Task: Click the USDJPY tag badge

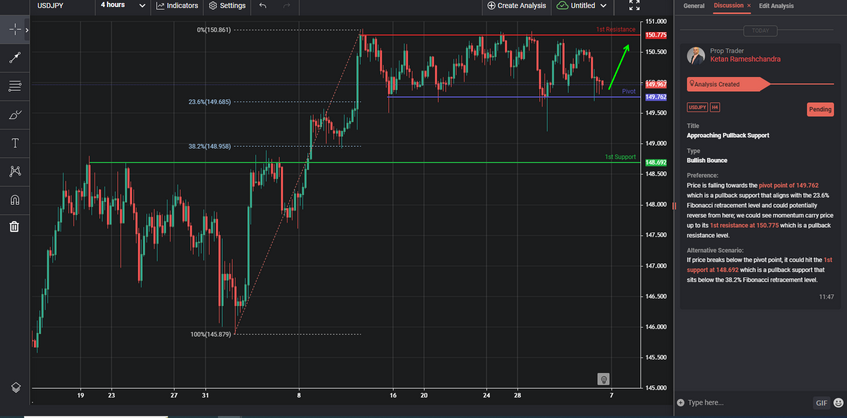Action: 697,107
